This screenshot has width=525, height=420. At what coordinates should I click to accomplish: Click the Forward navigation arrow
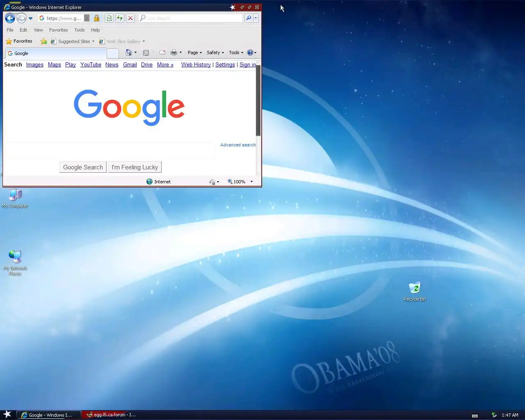21,18
